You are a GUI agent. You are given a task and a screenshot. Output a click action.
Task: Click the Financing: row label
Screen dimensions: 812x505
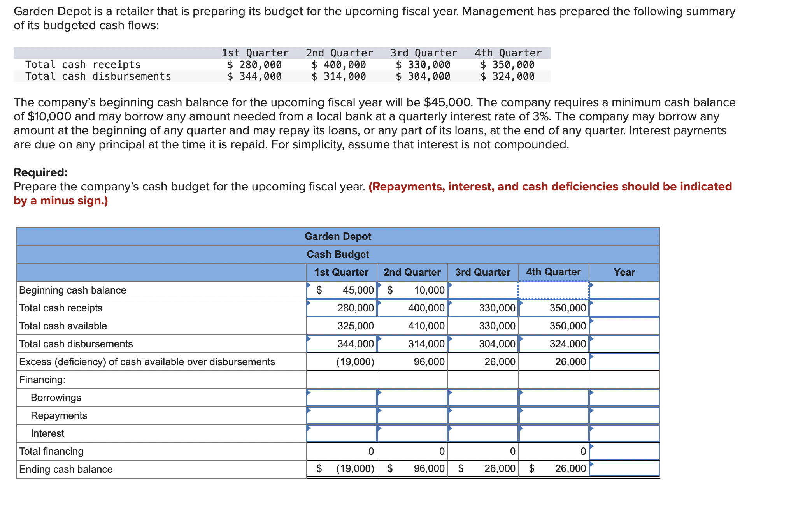(x=42, y=380)
